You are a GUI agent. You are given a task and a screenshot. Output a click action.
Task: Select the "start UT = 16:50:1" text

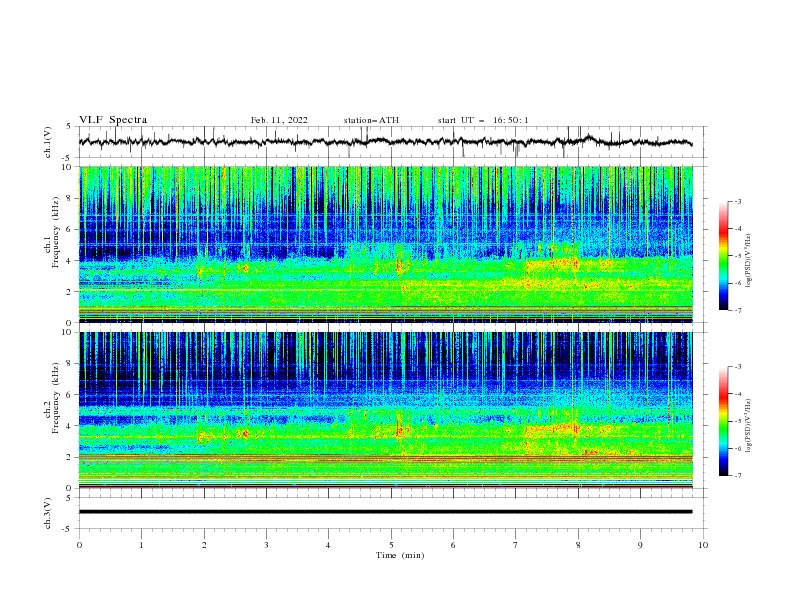[x=483, y=120]
